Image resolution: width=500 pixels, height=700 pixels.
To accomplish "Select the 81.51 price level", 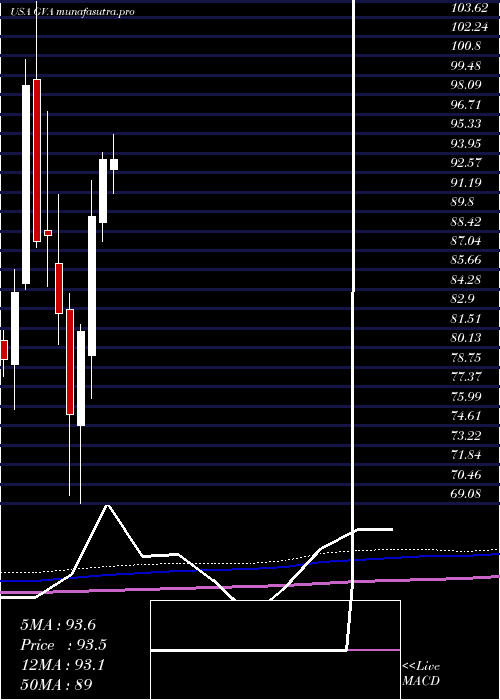I will point(467,318).
